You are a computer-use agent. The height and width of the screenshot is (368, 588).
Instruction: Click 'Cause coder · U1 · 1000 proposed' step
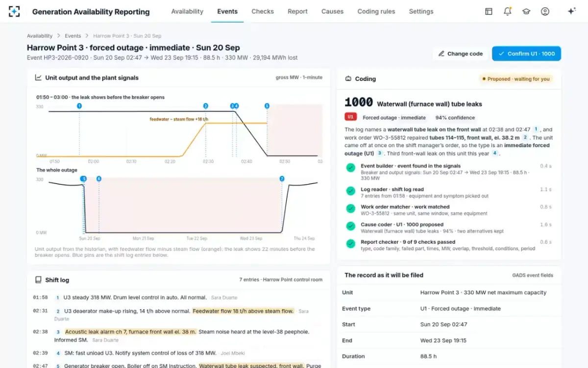pos(402,225)
